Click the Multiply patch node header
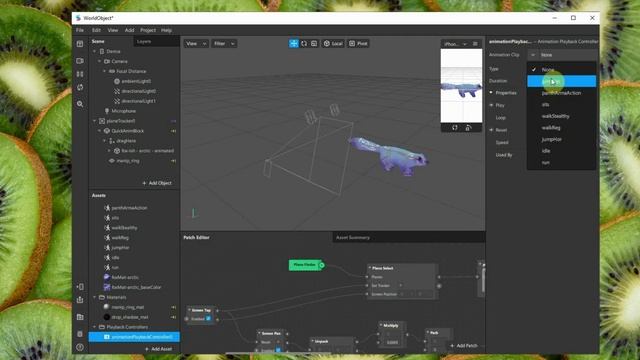 [x=391, y=325]
